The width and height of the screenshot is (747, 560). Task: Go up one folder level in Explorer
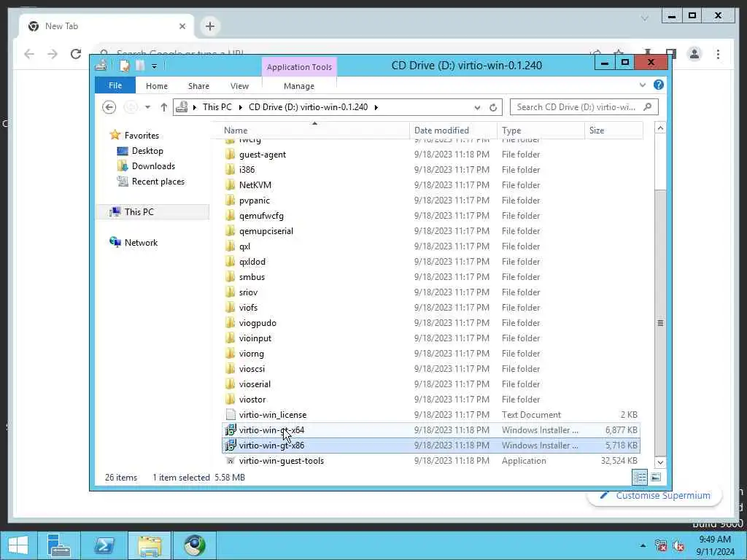(x=164, y=107)
